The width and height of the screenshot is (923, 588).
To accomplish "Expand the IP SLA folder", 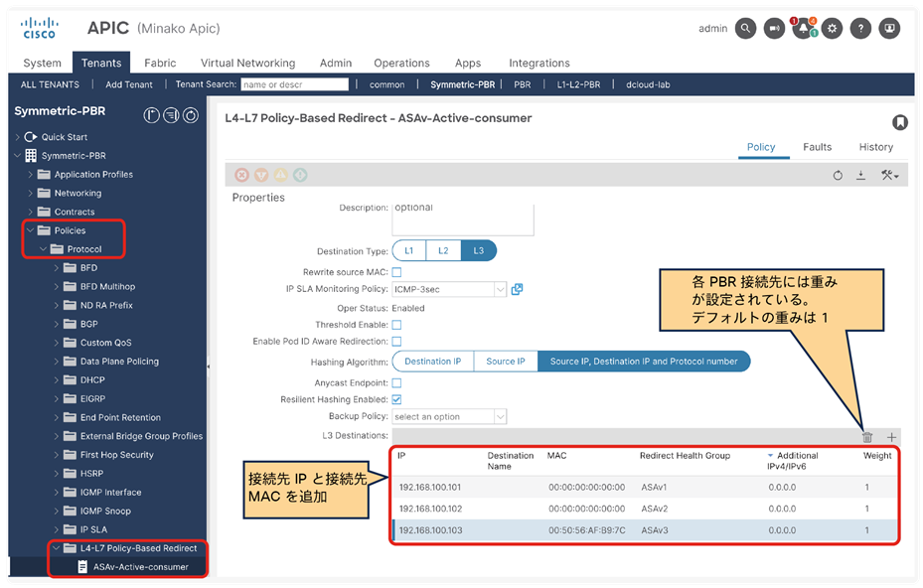I will click(x=57, y=529).
